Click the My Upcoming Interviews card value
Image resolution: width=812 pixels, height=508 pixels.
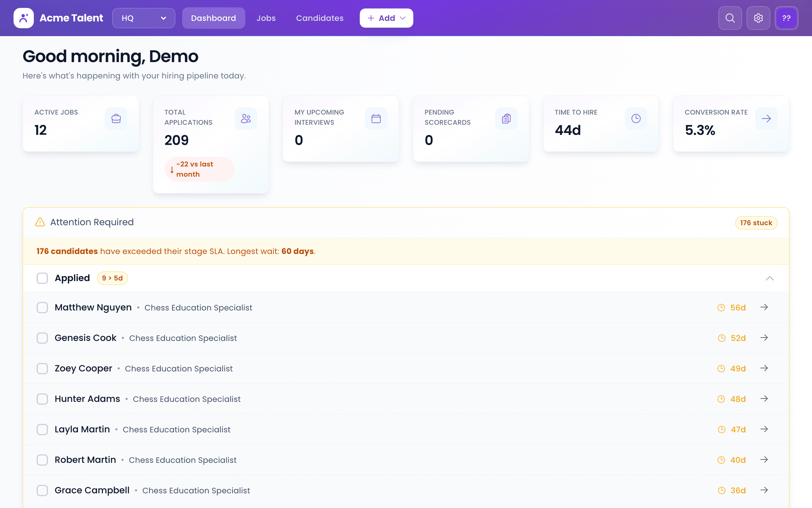pyautogui.click(x=299, y=140)
